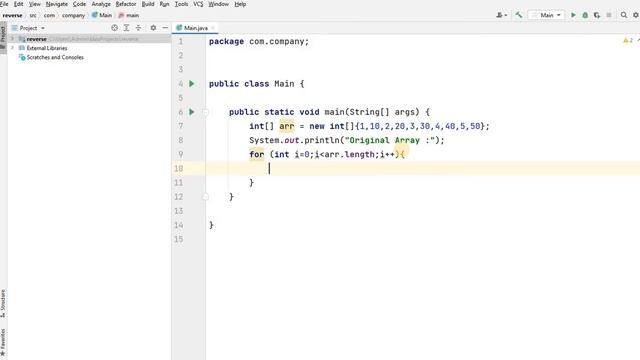Run the Main configuration with green play button
Screen dimensions: 640x360
[573, 15]
